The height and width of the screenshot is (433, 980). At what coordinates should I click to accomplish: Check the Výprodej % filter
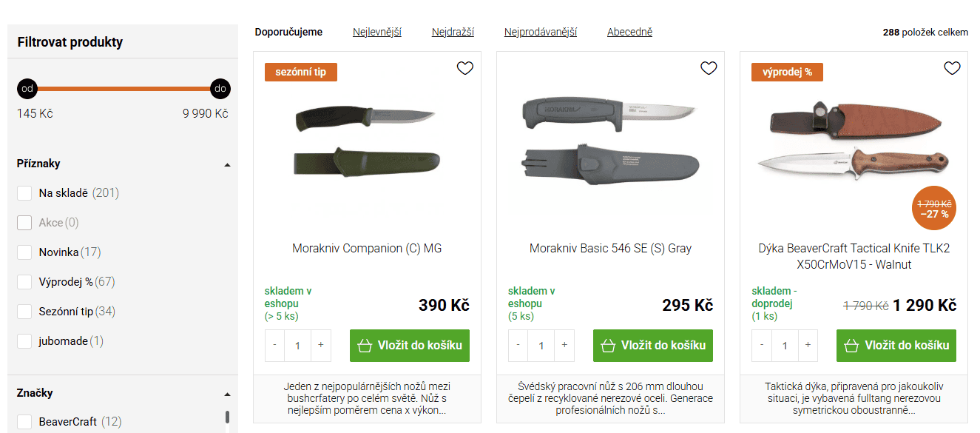coord(24,281)
